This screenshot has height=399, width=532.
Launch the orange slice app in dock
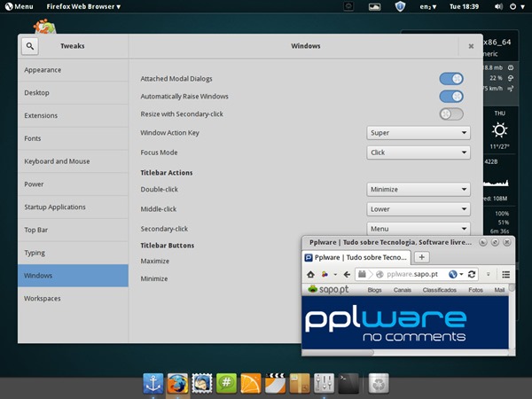coord(251,383)
